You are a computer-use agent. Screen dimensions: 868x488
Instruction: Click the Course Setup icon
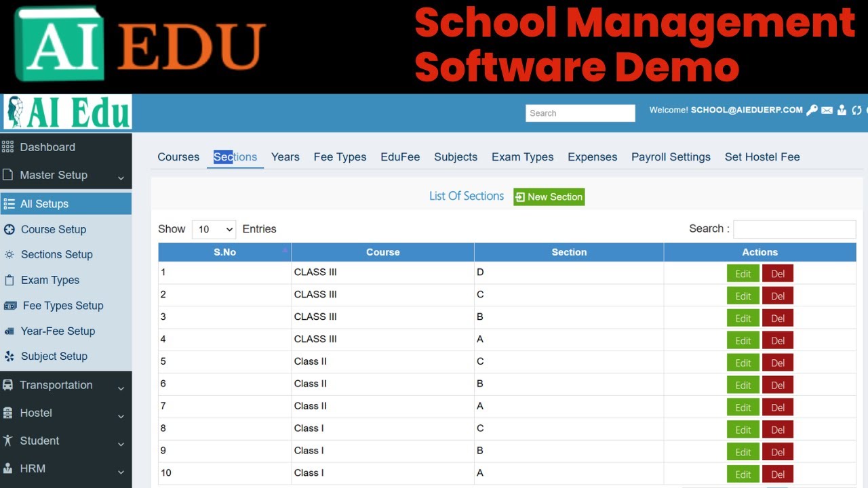click(9, 230)
